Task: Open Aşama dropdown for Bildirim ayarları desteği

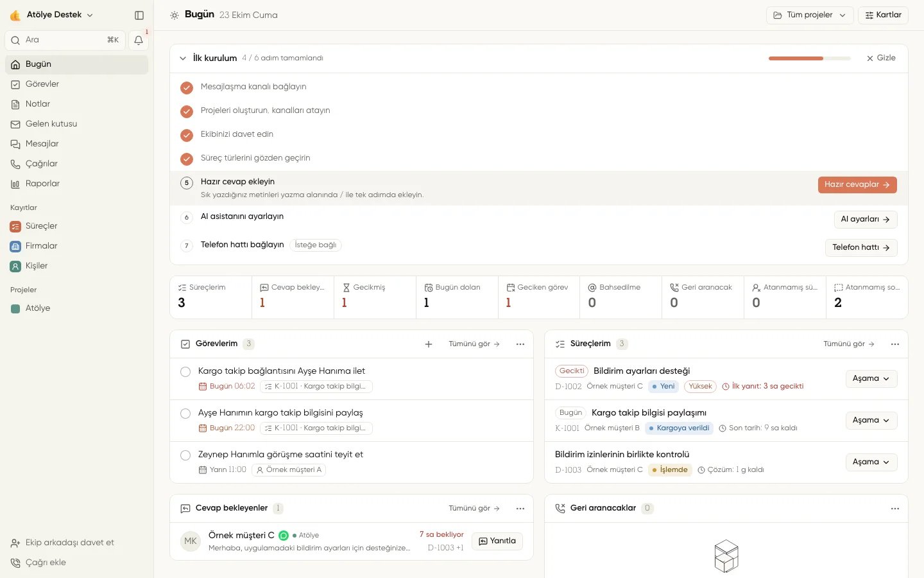Action: coord(871,379)
